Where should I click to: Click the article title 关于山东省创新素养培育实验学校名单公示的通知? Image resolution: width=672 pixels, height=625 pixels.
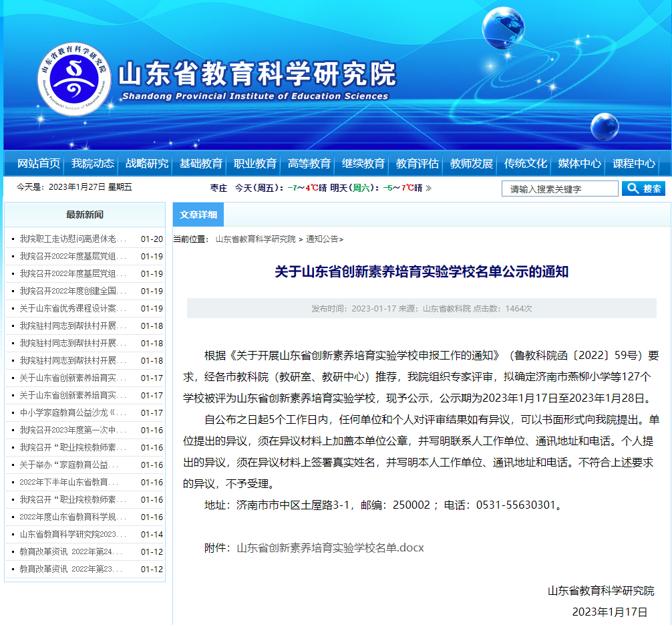point(422,271)
